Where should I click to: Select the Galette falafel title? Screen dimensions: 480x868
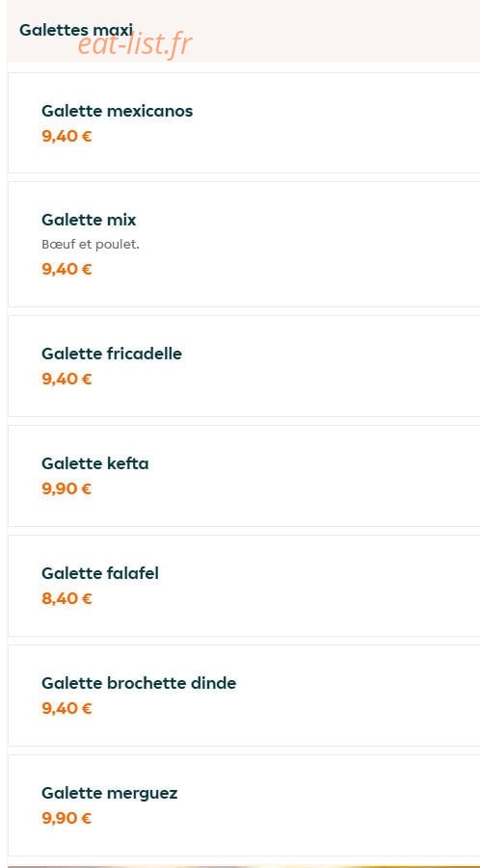[x=99, y=573]
